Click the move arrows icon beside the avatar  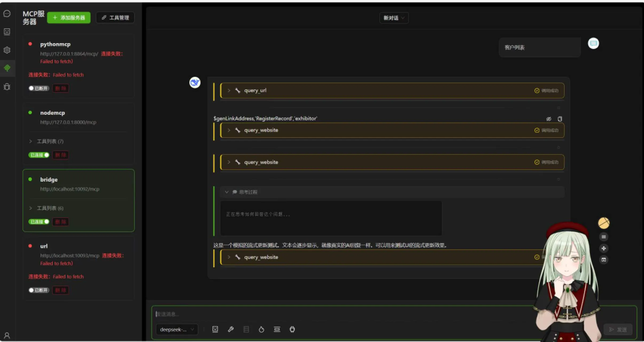tap(604, 248)
